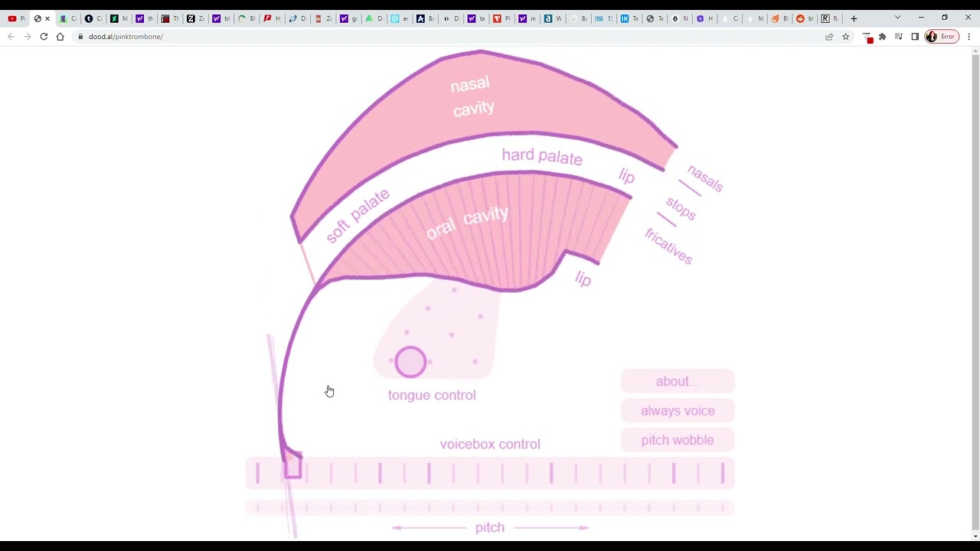Image resolution: width=980 pixels, height=551 pixels.
Task: Toggle the always voice button
Action: [x=678, y=411]
